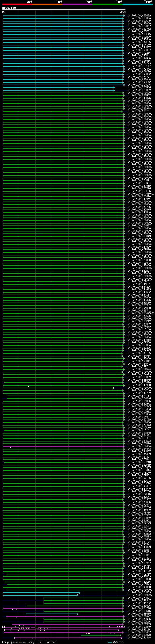Viewport: 155px width, 644px height.
Task: Click the cyan alignment bar for UniRef100_B8BNS6
Action: click(59, 87)
